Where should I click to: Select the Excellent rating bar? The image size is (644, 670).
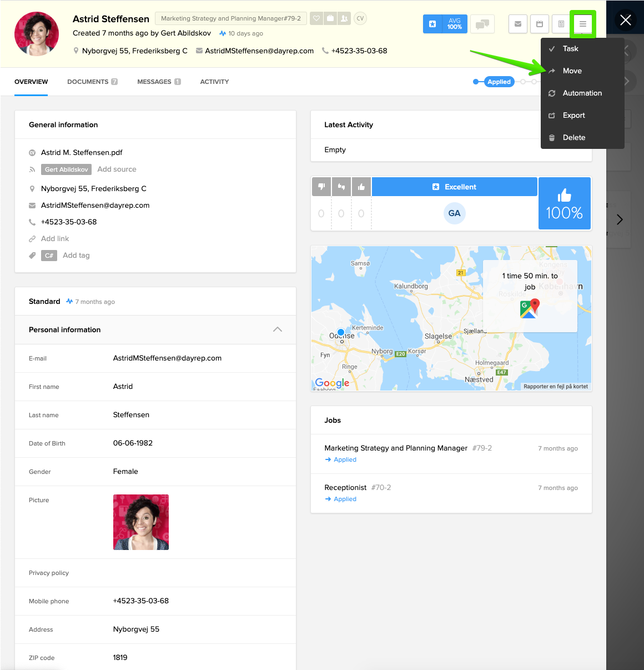(454, 187)
